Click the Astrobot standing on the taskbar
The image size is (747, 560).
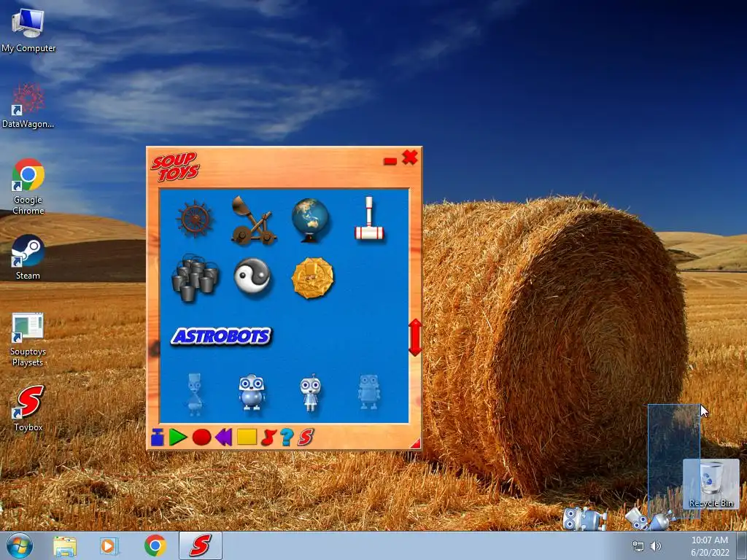pos(584,518)
